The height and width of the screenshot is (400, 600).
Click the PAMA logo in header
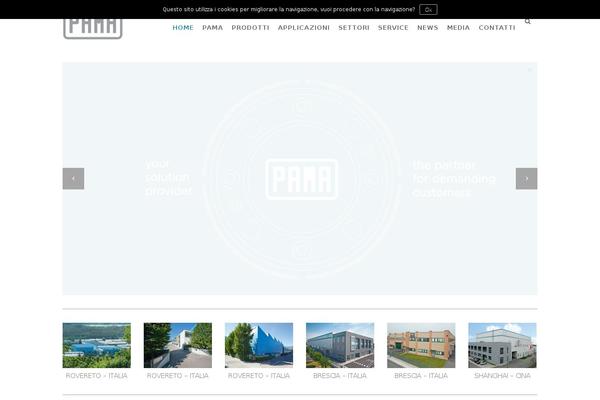(x=93, y=29)
